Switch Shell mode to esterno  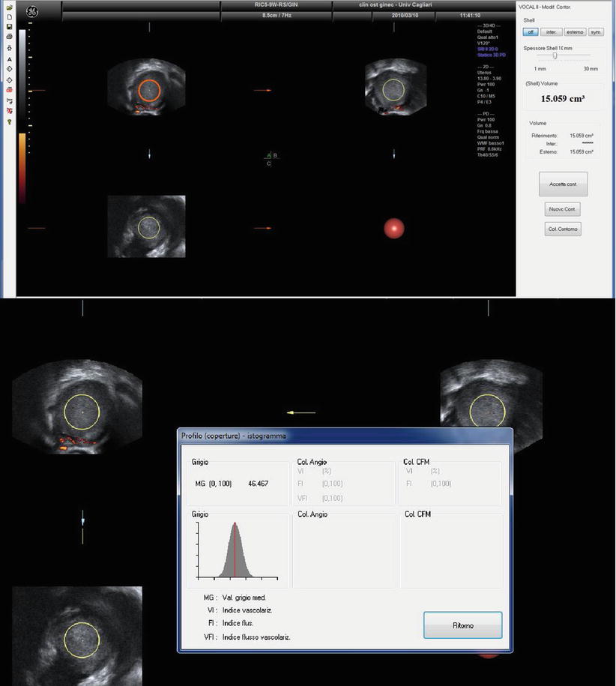point(574,32)
